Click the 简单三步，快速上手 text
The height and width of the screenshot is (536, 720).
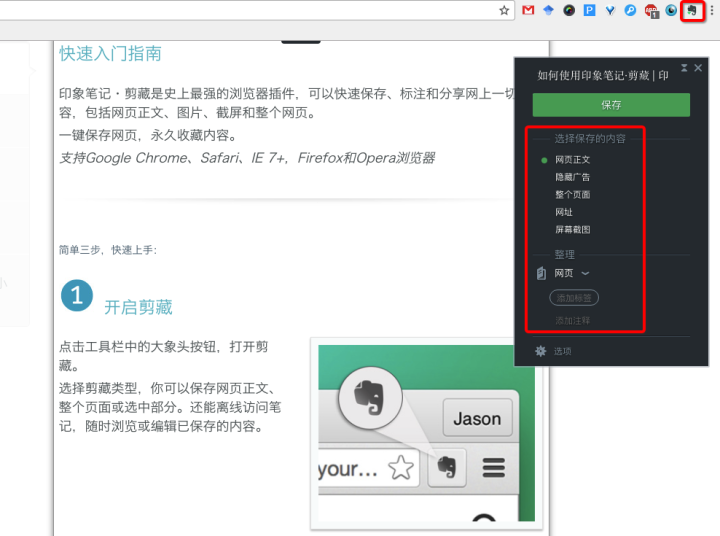click(x=108, y=250)
